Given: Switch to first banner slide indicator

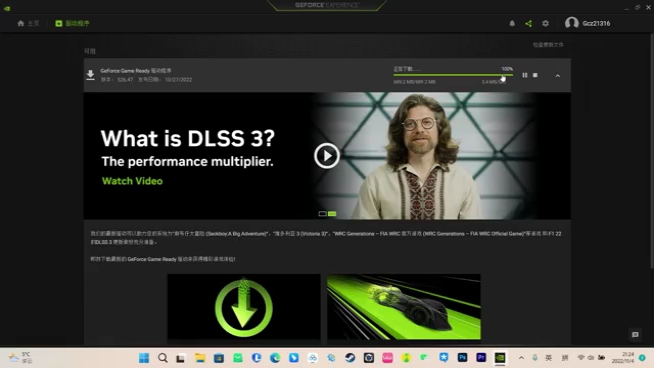Looking at the screenshot, I should [322, 214].
